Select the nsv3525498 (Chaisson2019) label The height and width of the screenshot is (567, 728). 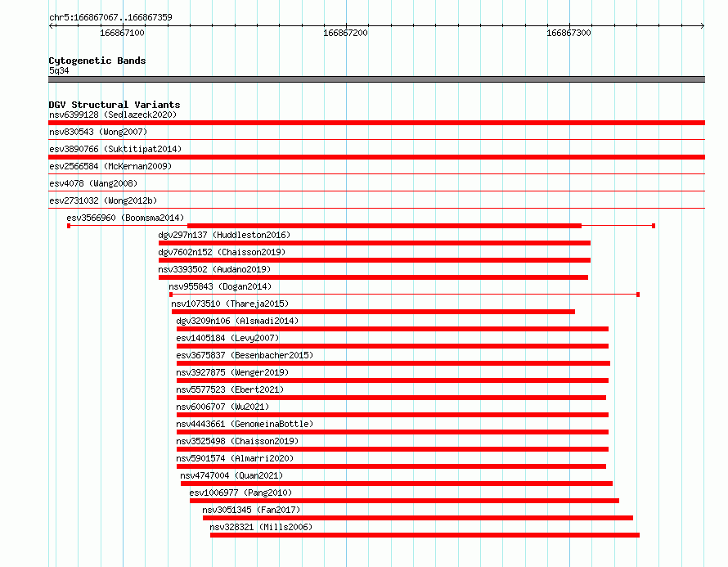point(237,441)
